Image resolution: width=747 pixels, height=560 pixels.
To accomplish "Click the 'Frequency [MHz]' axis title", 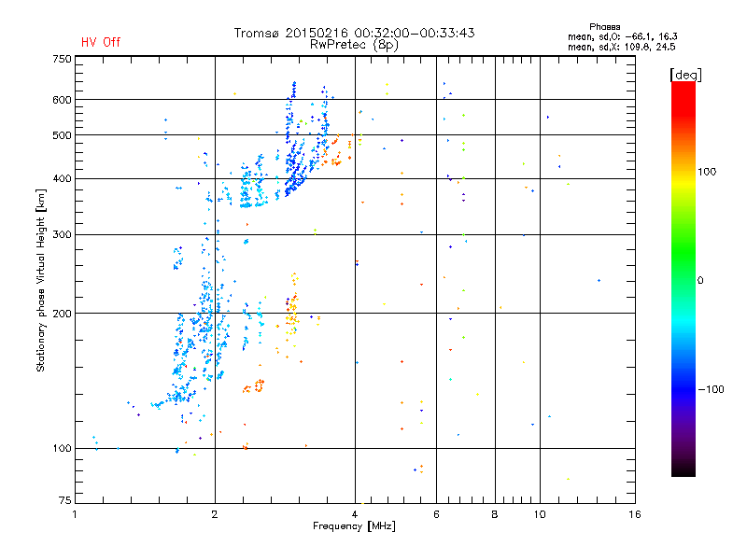I will [354, 526].
